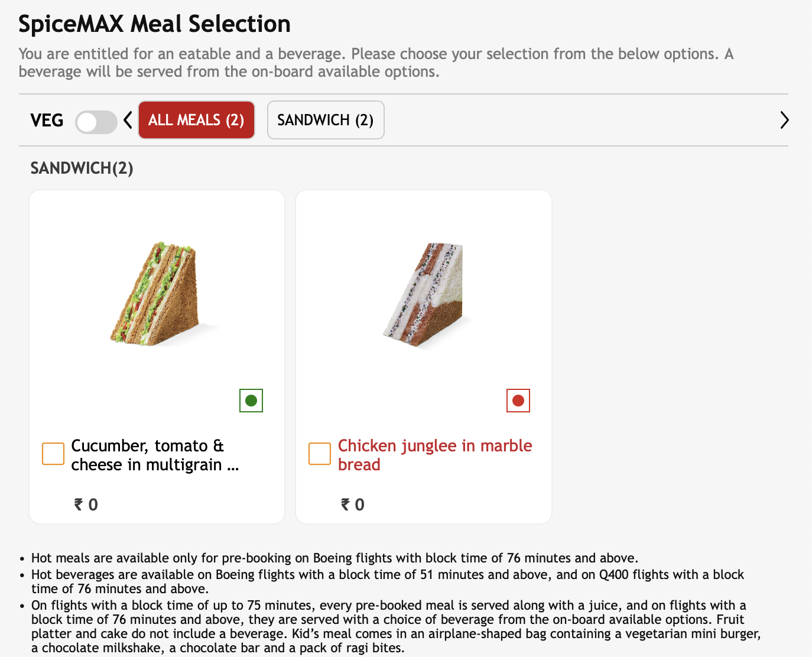Click the SpiceMAX Meal Selection heading
Screen dimensions: 812x657
(x=154, y=24)
